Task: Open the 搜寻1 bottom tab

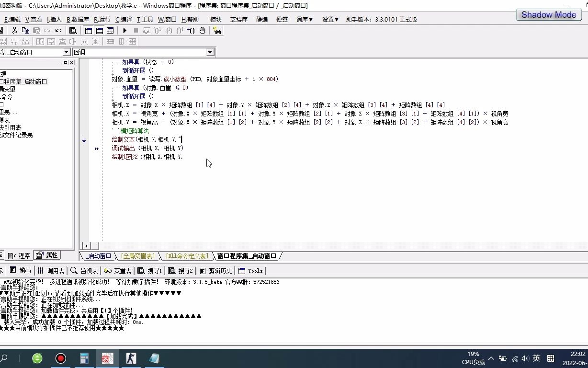Action: pyautogui.click(x=150, y=271)
